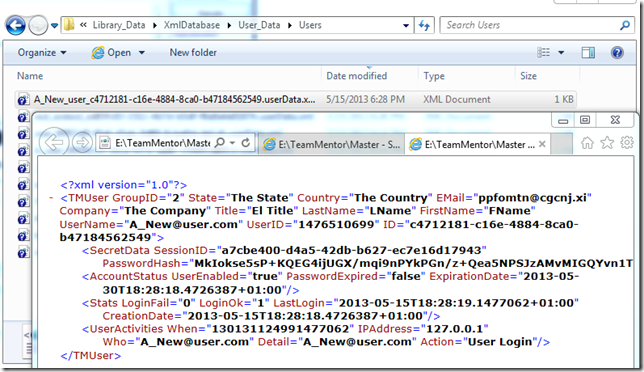Image resolution: width=644 pixels, height=372 pixels.
Task: Open the more view options dropdown arrow
Action: click(561, 53)
